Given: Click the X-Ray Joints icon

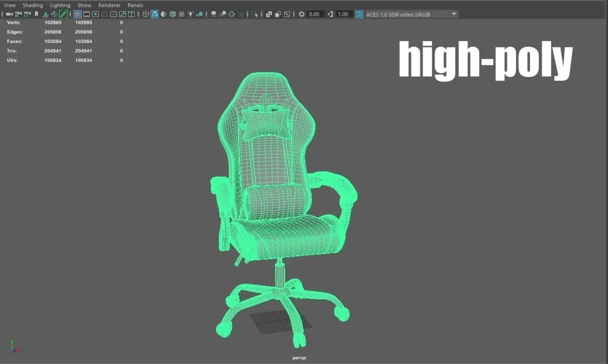Looking at the screenshot, I should 287,14.
